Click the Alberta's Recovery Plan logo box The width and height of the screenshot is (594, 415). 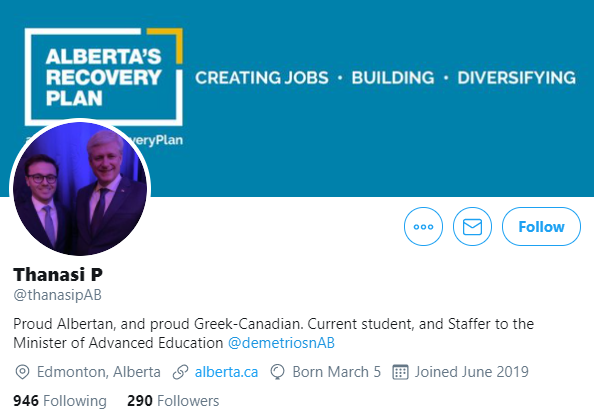tap(104, 77)
